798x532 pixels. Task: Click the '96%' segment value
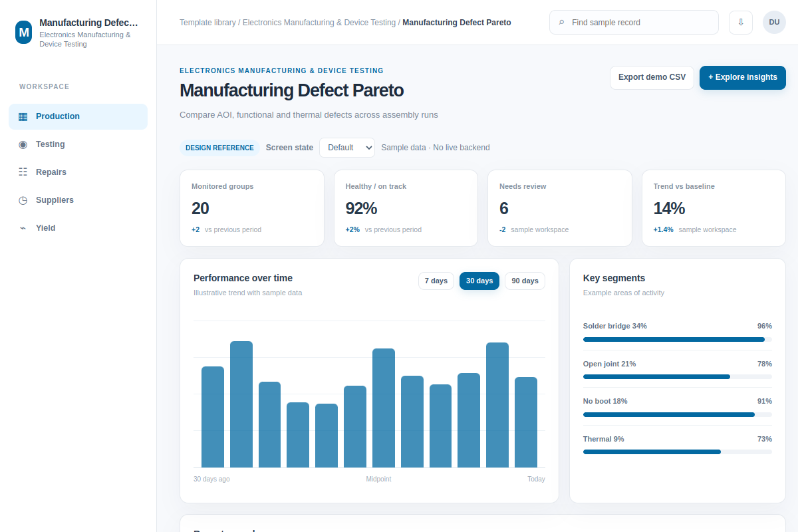765,326
